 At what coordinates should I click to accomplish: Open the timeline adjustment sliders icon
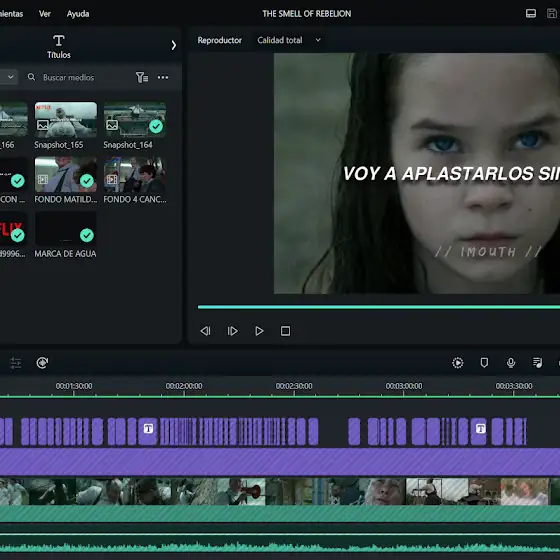[x=15, y=363]
